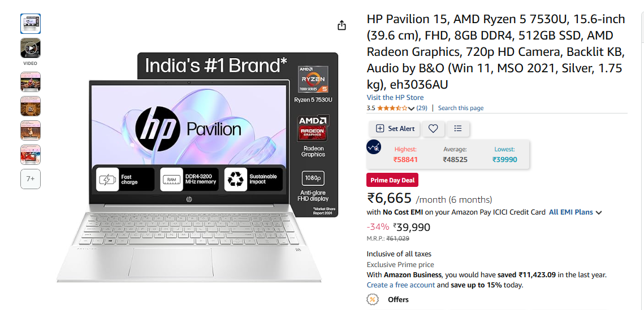The image size is (644, 310).
Task: Select the third product image thumbnail
Action: point(31,82)
